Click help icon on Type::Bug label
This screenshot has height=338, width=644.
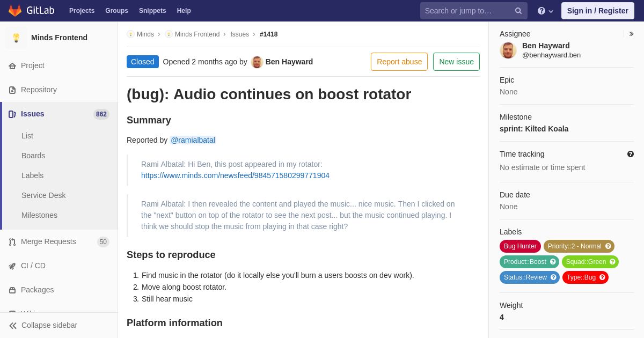click(602, 277)
